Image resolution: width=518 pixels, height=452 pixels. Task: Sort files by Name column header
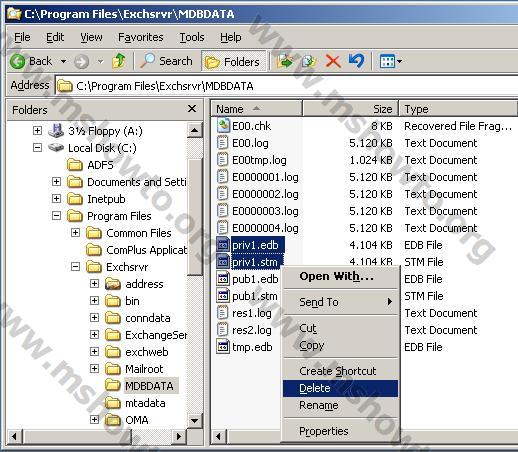click(257, 109)
